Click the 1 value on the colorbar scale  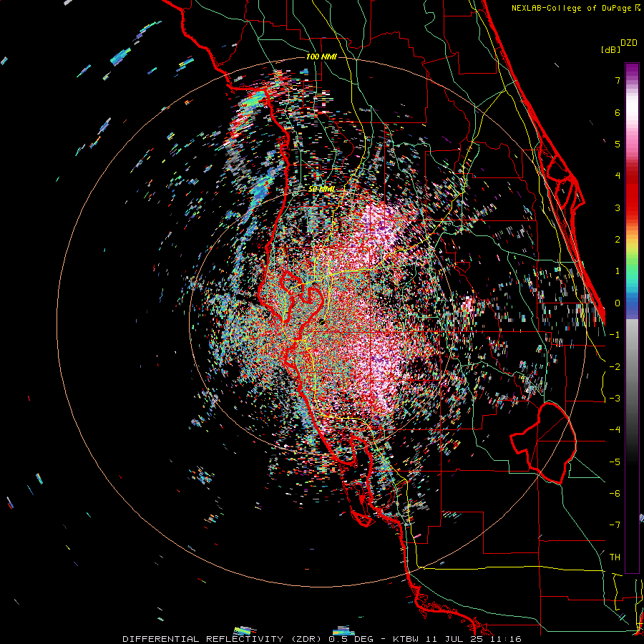click(x=618, y=271)
